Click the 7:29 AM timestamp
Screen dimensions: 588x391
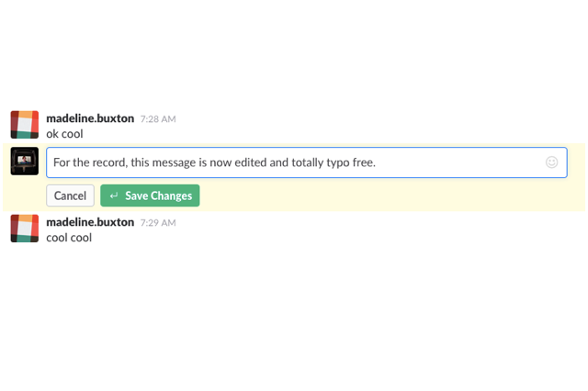(x=158, y=223)
